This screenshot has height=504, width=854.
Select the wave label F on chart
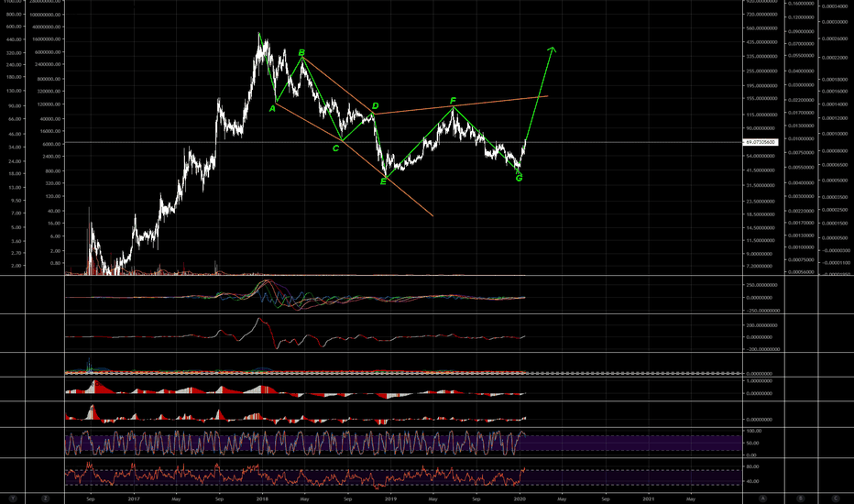(x=454, y=101)
